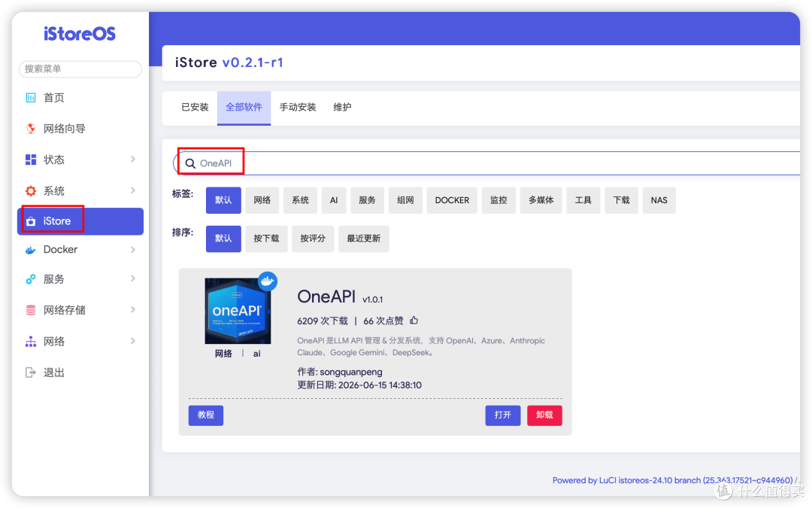Sort by 按评分

(313, 239)
